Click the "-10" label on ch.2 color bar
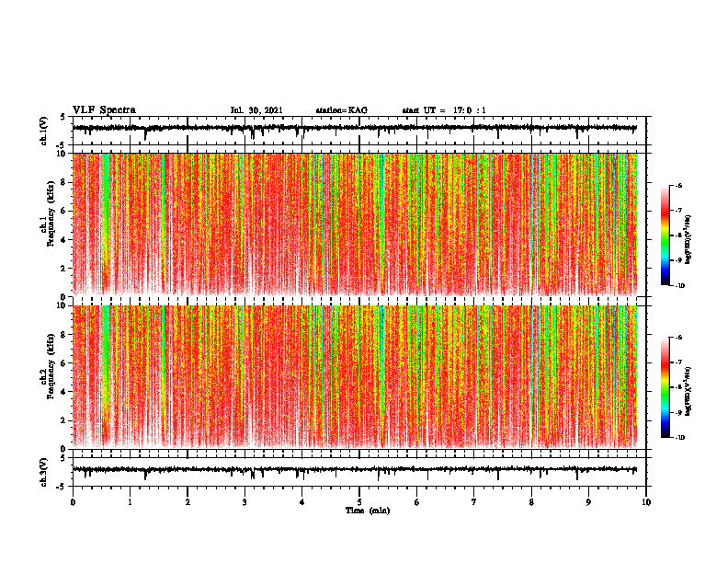 tap(680, 438)
